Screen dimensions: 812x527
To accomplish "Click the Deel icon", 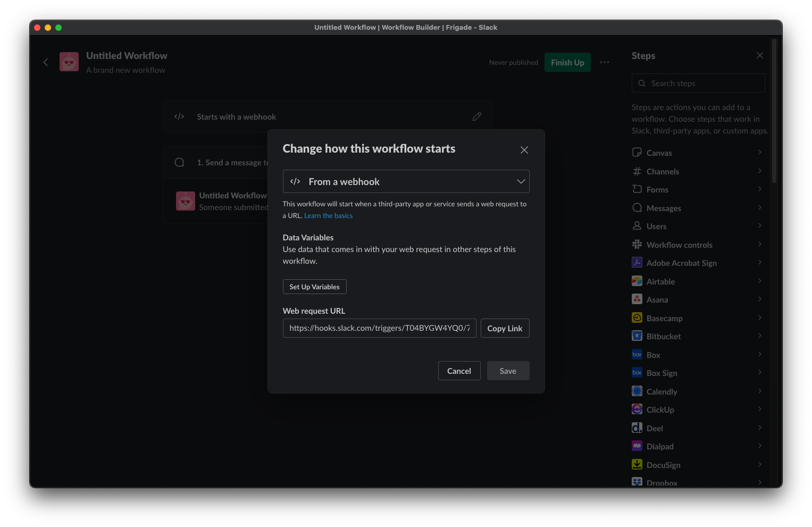I will (x=637, y=428).
